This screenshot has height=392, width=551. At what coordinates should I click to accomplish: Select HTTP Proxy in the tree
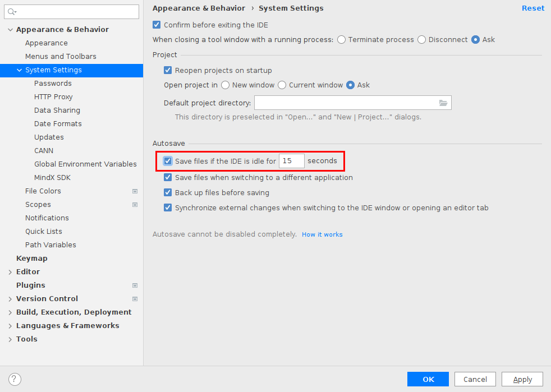tap(53, 97)
